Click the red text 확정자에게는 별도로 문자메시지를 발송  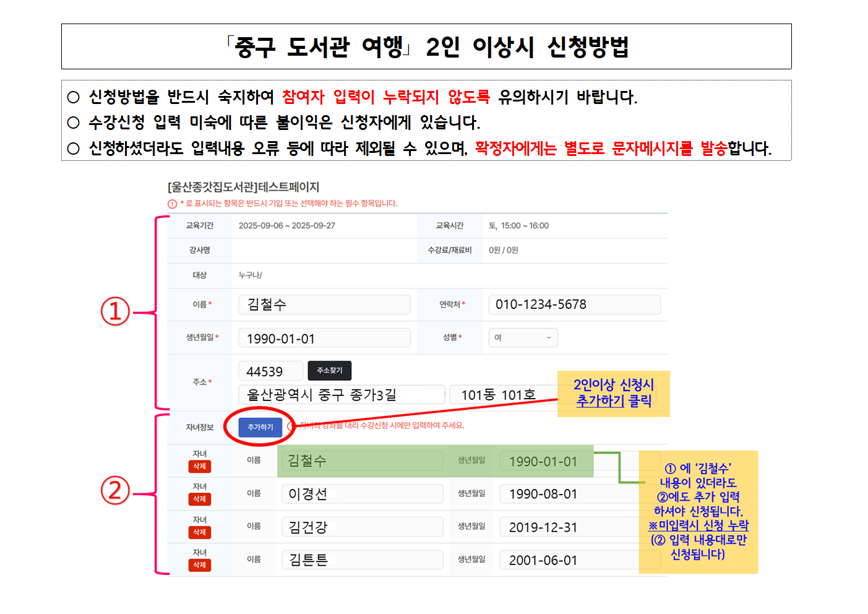pos(601,149)
